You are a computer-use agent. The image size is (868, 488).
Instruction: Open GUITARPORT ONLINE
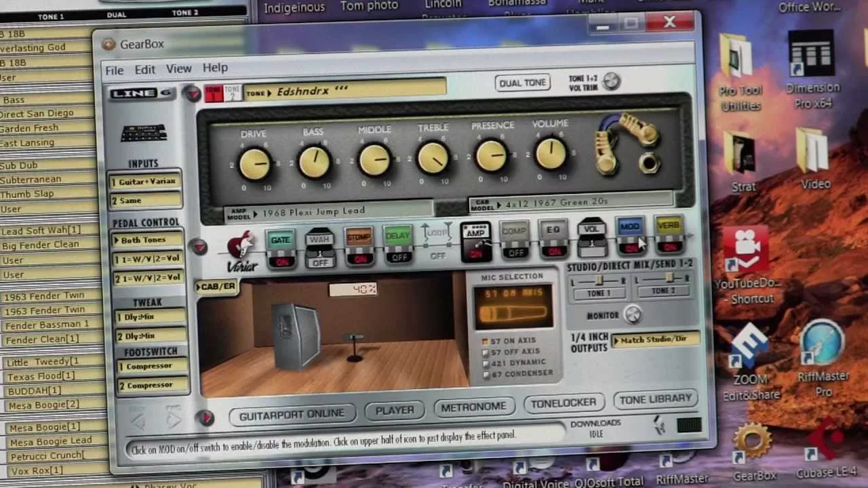tap(292, 415)
